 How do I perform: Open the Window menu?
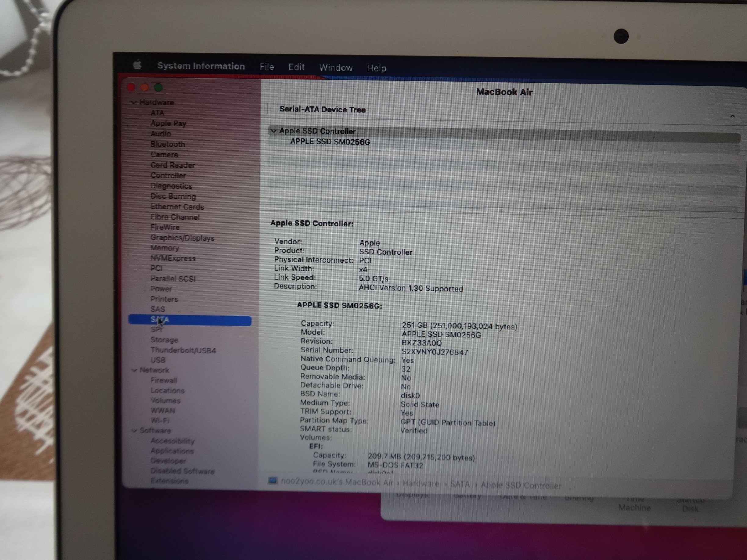pyautogui.click(x=336, y=68)
